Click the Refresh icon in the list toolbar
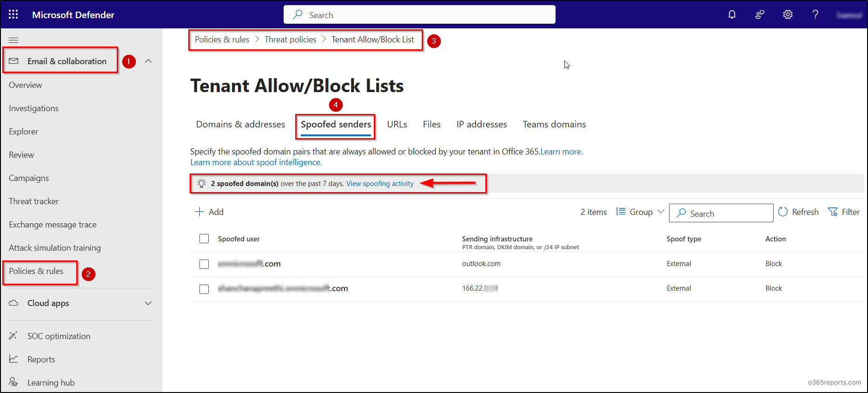 click(x=783, y=212)
